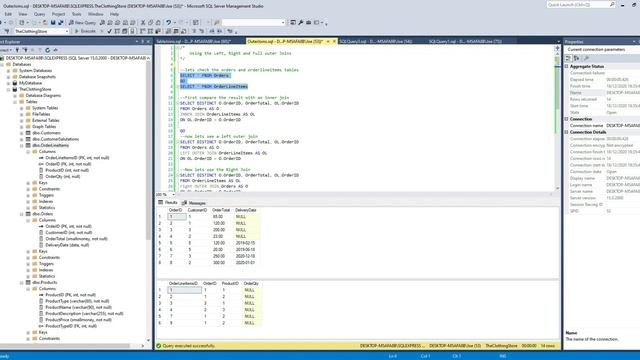Click the Object Explorer horizontal scrollbar

[70, 346]
